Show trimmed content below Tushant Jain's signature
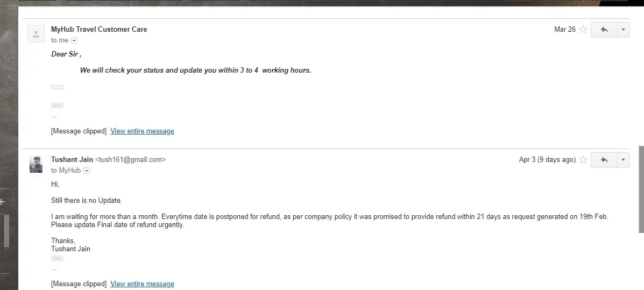Screen dimensions: 644x290 coord(57,258)
